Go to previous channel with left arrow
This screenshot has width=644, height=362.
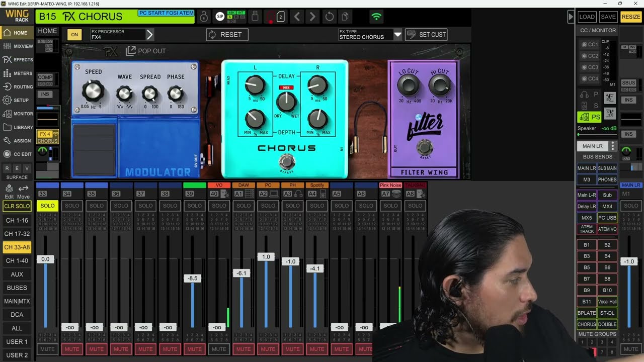(x=297, y=17)
